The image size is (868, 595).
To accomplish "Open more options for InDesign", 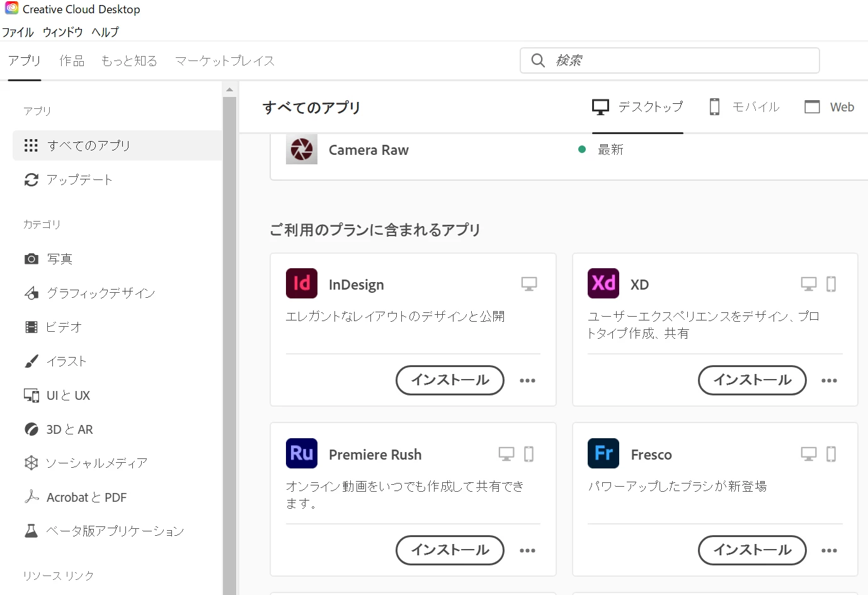I will (x=527, y=380).
